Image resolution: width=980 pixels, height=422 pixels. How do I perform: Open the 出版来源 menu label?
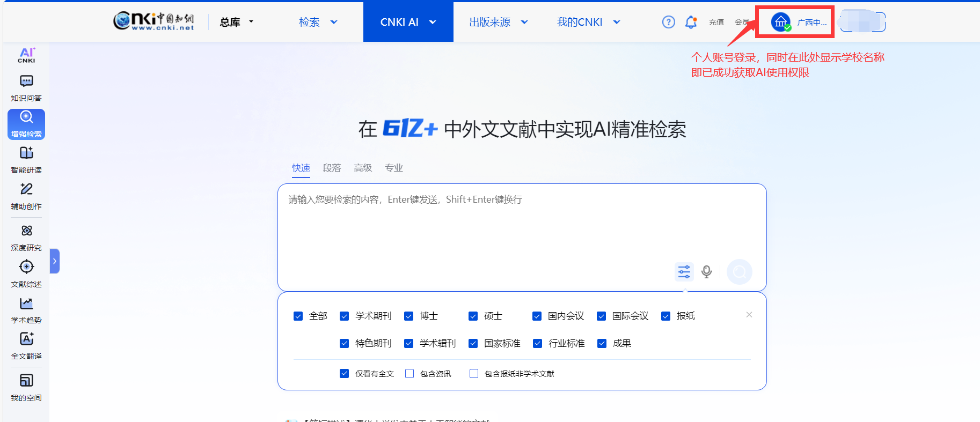click(x=489, y=22)
